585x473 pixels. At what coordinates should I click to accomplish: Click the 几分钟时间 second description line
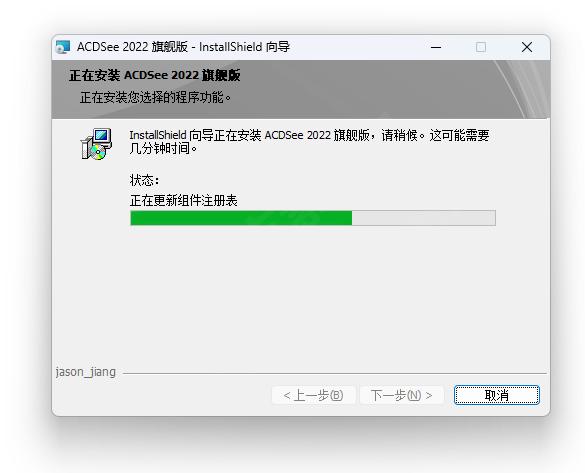163,148
